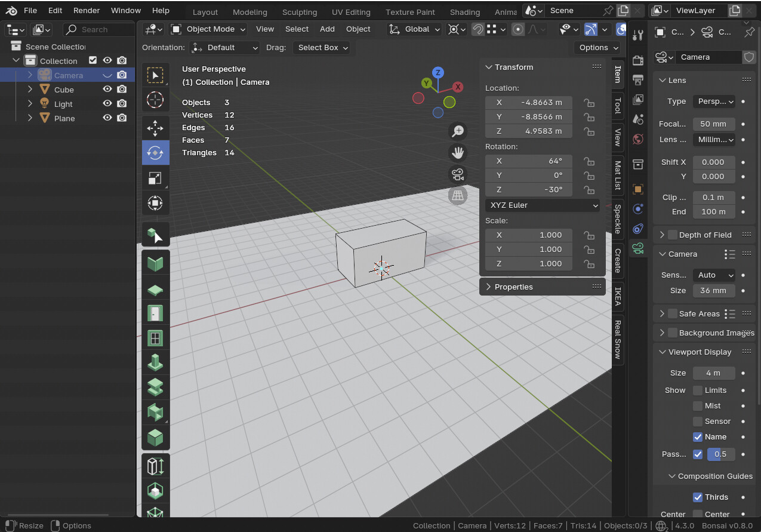
Task: Open the Mat List sidebar tab
Action: pyautogui.click(x=618, y=175)
